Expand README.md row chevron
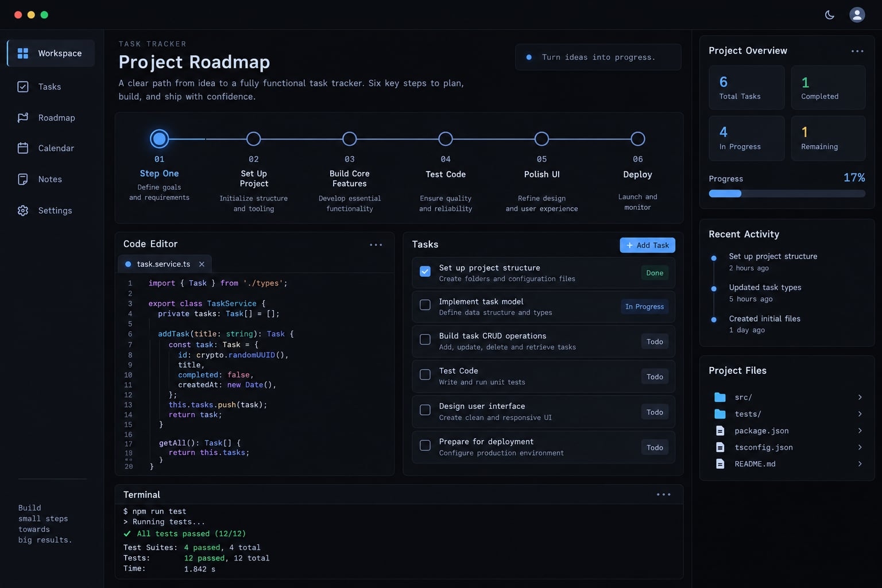882x588 pixels. tap(860, 464)
